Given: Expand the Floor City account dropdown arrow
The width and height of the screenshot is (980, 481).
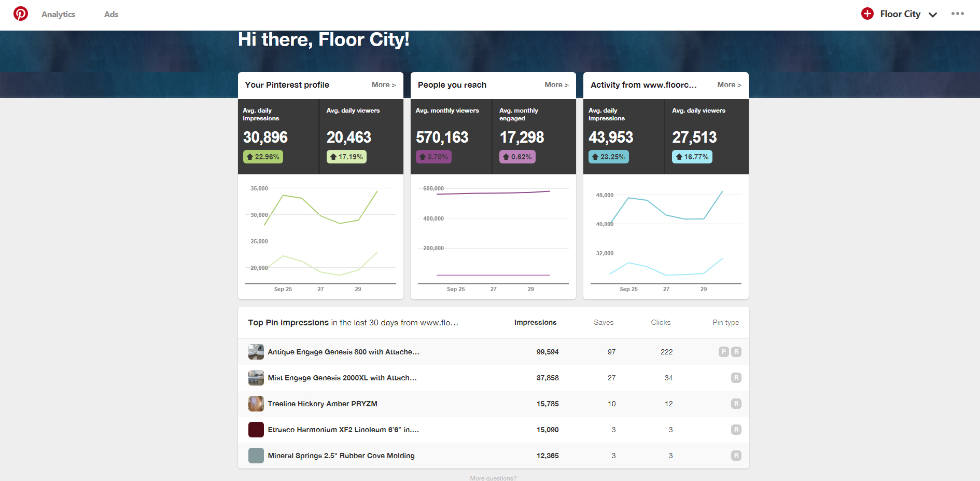Looking at the screenshot, I should point(933,15).
